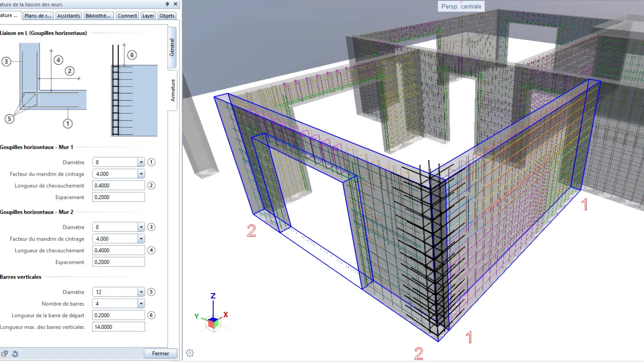Edit the Espacement value for Mur 1
Viewport: 644px width, 362px height.
click(118, 197)
